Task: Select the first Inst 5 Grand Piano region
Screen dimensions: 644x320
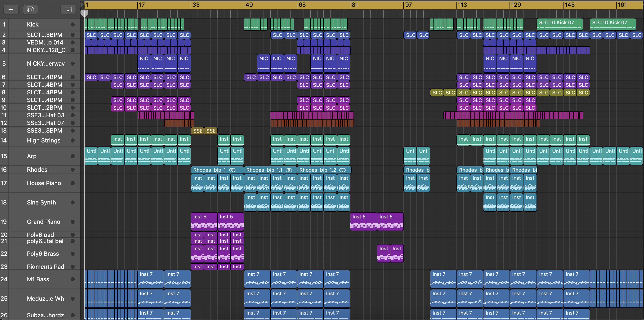Action: point(204,221)
